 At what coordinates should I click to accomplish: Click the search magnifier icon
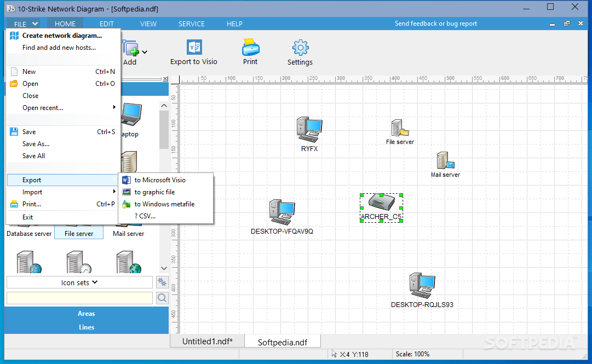click(x=162, y=298)
